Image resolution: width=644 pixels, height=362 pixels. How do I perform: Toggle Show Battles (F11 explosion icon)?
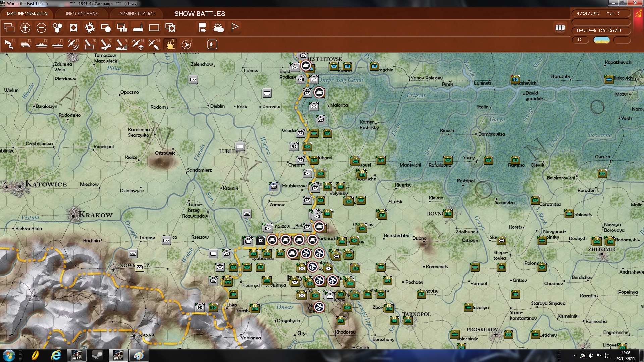170,44
